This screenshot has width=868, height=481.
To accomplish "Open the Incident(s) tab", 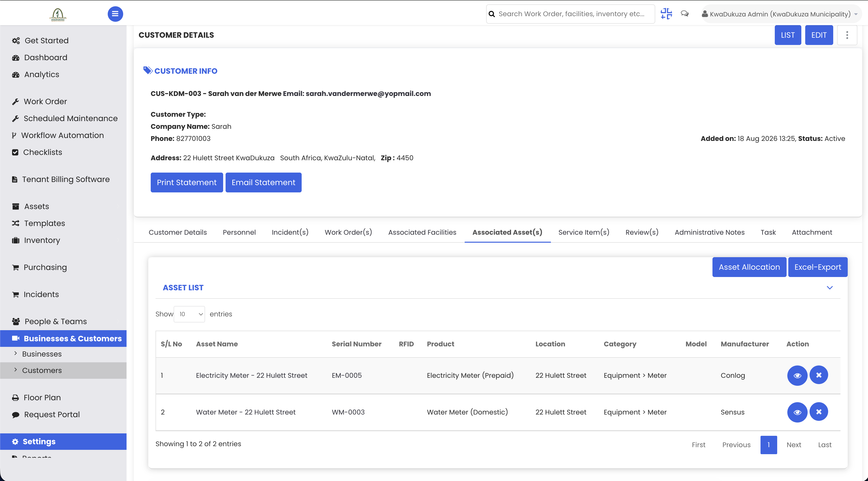I will pyautogui.click(x=290, y=233).
